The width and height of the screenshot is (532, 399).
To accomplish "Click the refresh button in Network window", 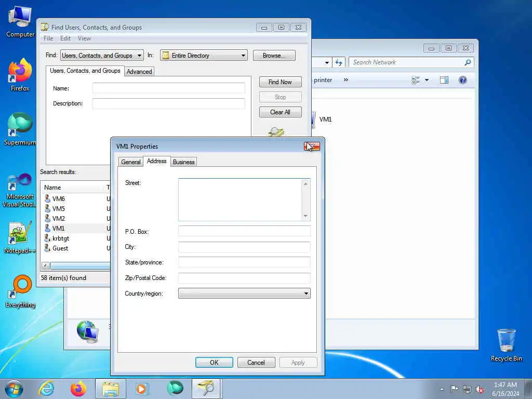I will (339, 62).
